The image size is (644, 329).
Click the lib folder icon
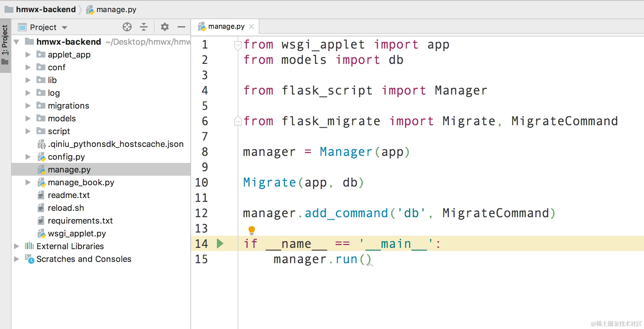coord(41,80)
